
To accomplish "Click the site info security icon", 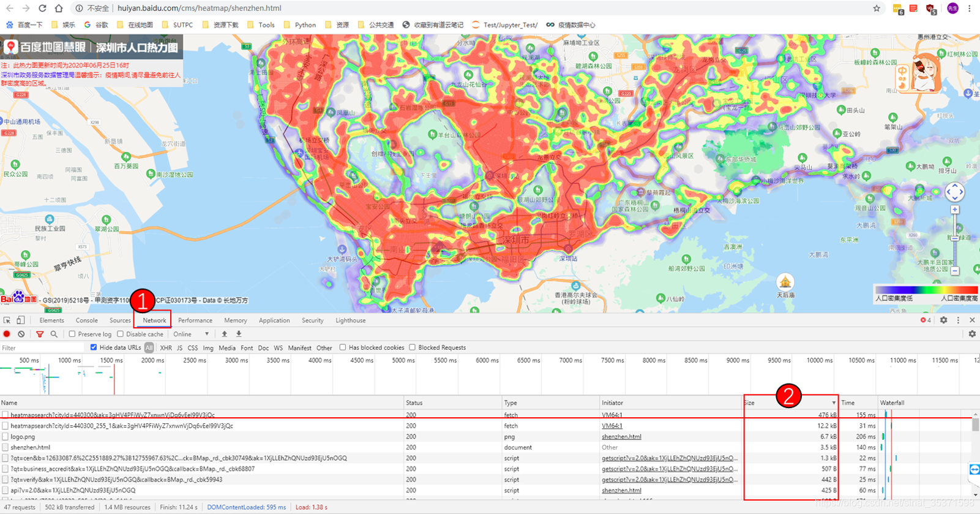I will tap(78, 8).
